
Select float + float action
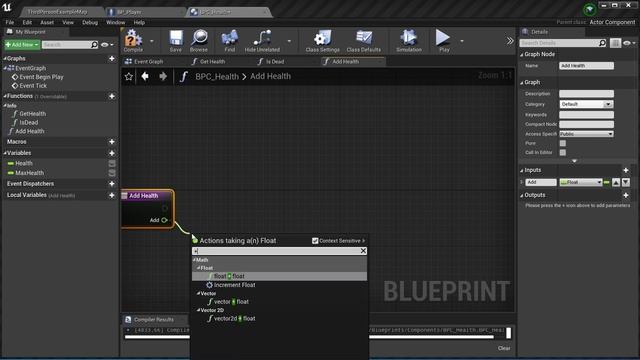coord(279,276)
